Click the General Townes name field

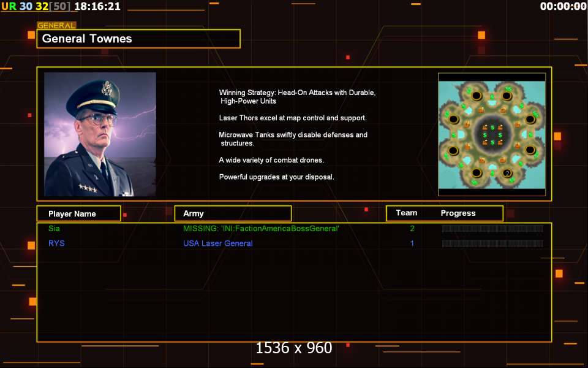tap(138, 39)
